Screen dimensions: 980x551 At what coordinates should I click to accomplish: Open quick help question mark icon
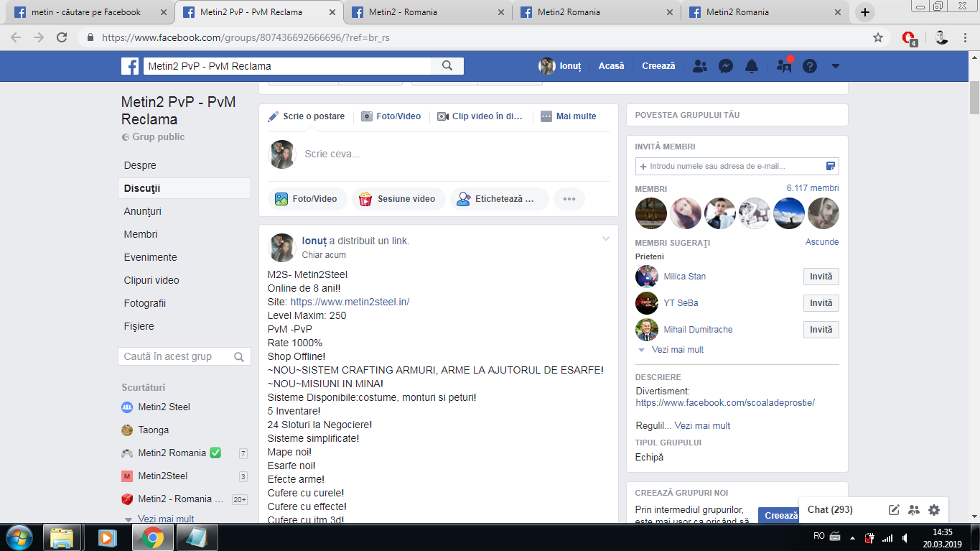pyautogui.click(x=810, y=66)
